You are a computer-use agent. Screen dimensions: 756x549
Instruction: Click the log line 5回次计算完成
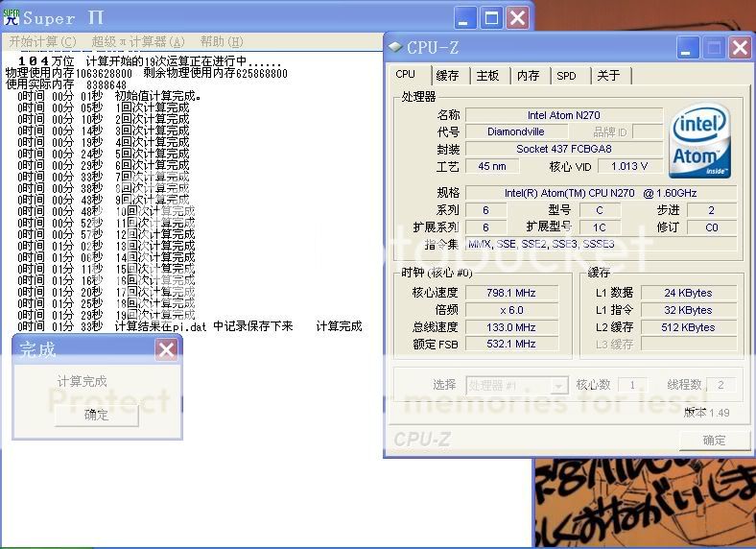point(104,154)
